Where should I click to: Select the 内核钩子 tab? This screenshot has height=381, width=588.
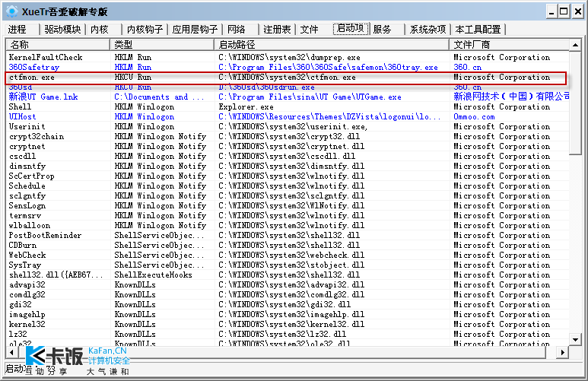pos(145,29)
